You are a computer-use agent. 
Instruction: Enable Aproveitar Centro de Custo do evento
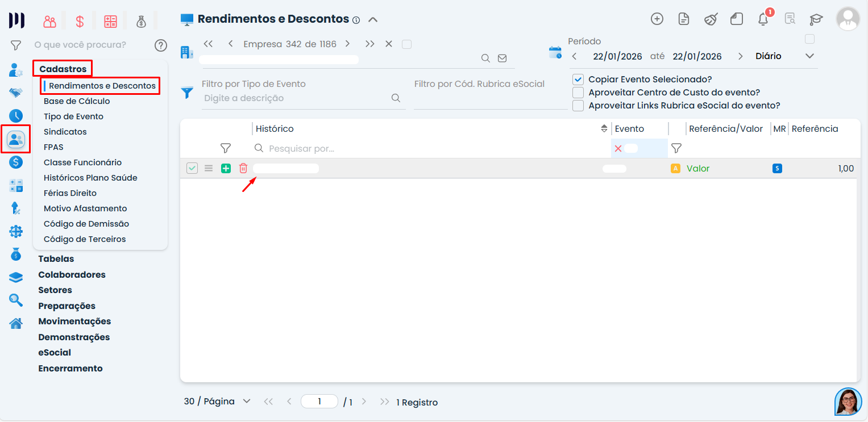(578, 93)
